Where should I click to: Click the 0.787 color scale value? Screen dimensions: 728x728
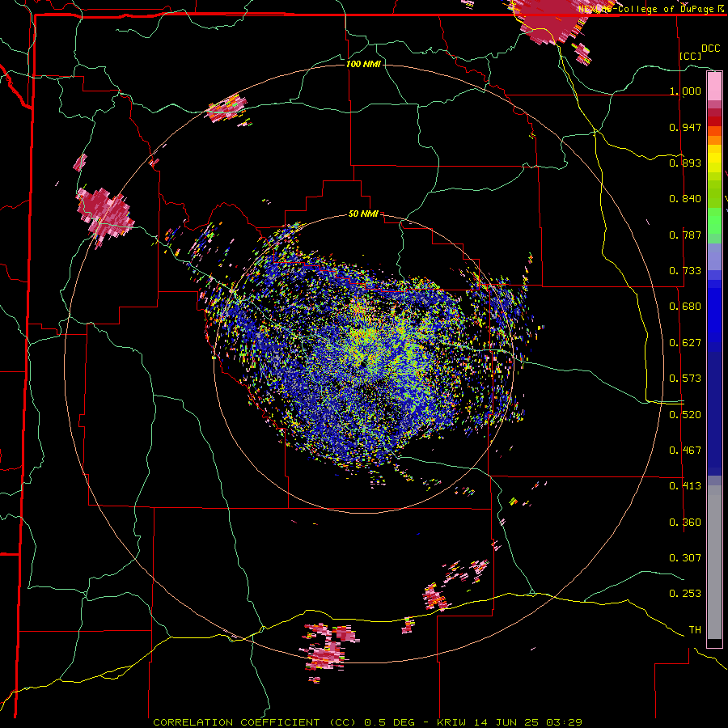tap(685, 235)
